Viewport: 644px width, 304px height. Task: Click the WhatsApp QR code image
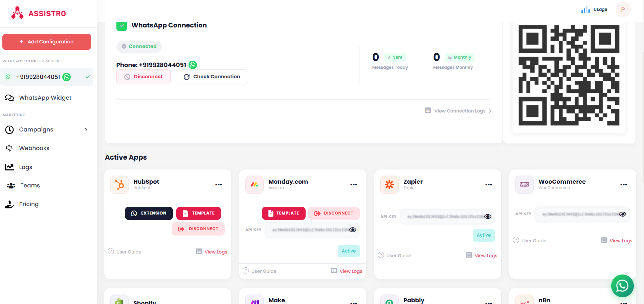pos(569,75)
